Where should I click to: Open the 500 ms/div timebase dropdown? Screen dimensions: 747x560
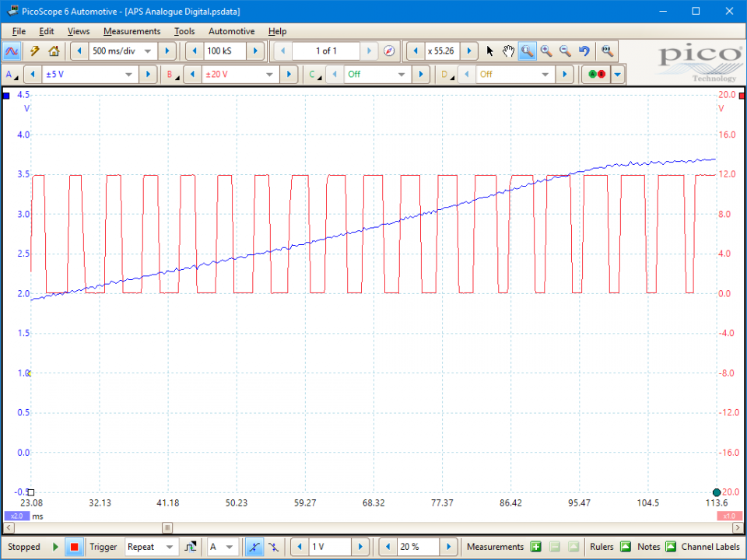tap(147, 51)
